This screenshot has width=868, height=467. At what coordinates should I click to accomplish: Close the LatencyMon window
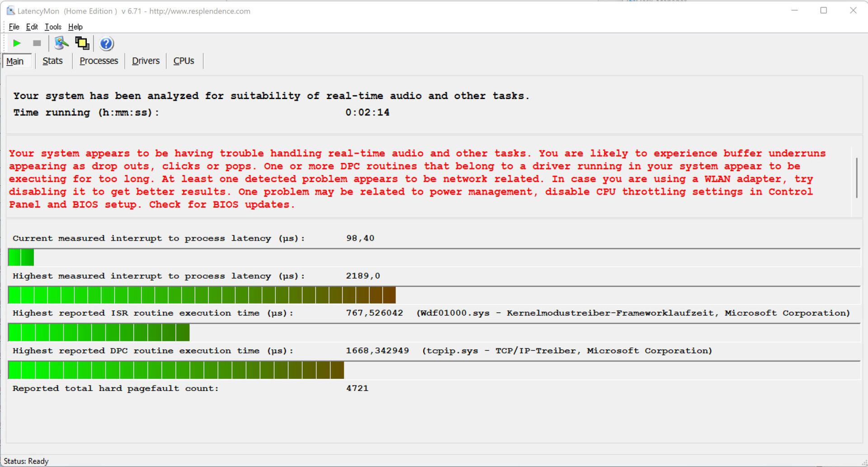[853, 10]
